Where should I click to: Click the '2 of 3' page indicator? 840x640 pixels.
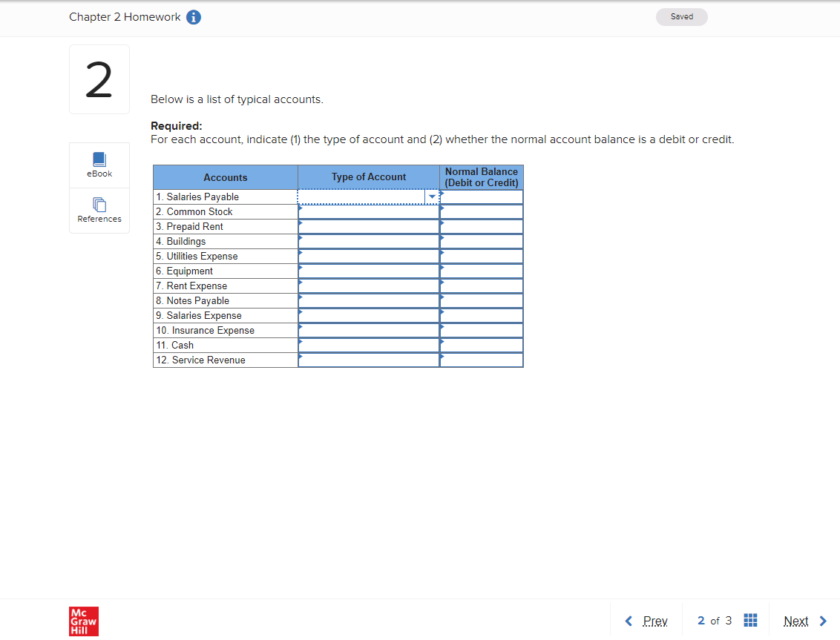pos(714,621)
